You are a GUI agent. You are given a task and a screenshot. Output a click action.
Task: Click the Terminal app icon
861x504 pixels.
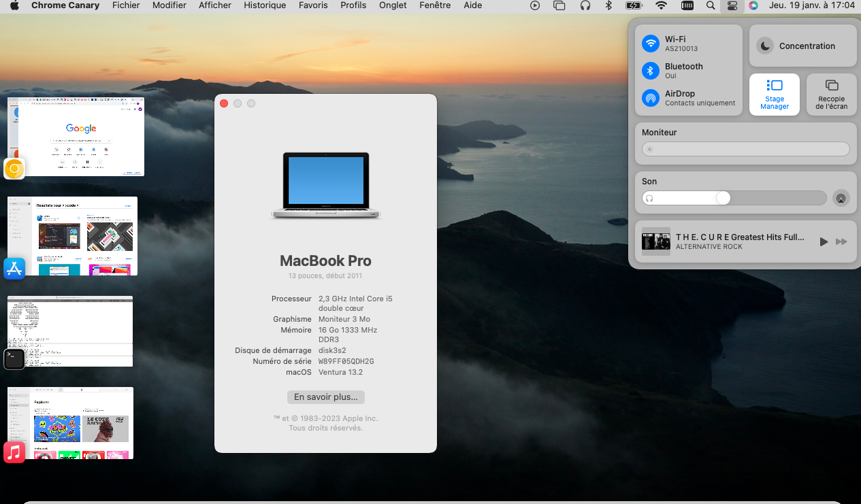pos(14,359)
